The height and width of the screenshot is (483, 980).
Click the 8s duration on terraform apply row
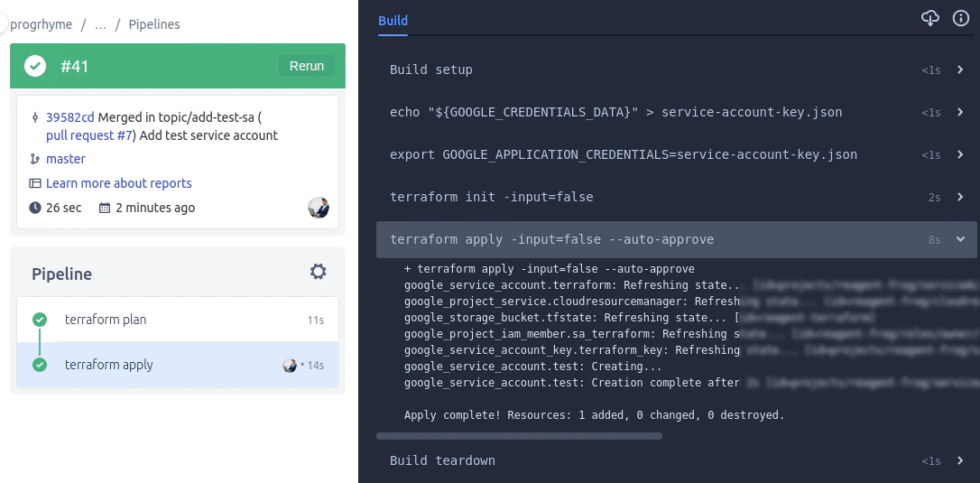point(934,239)
